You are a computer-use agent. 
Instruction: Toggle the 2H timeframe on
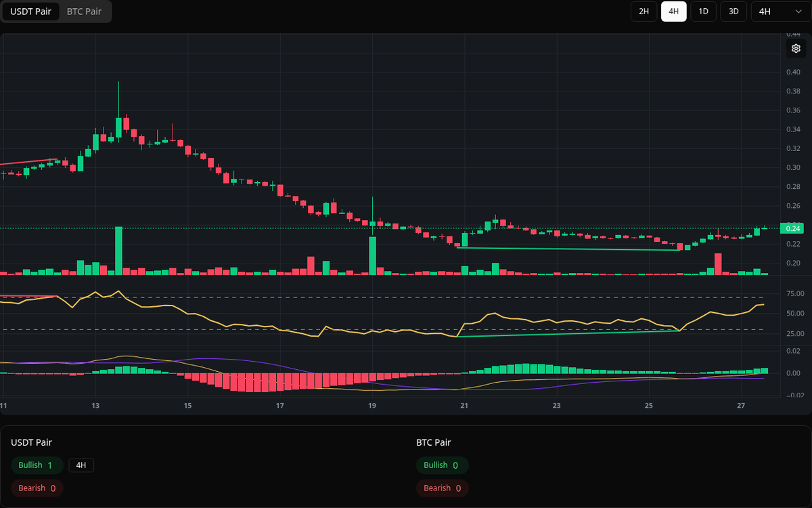[644, 12]
